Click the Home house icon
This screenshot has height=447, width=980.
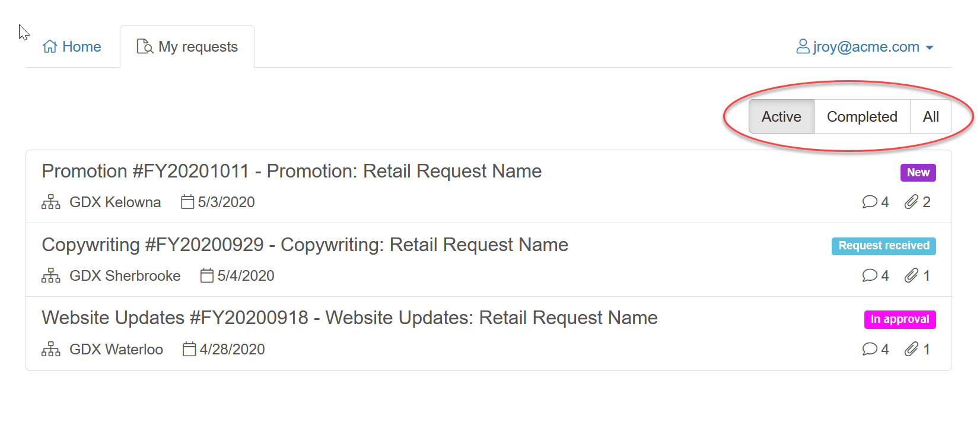tap(50, 46)
